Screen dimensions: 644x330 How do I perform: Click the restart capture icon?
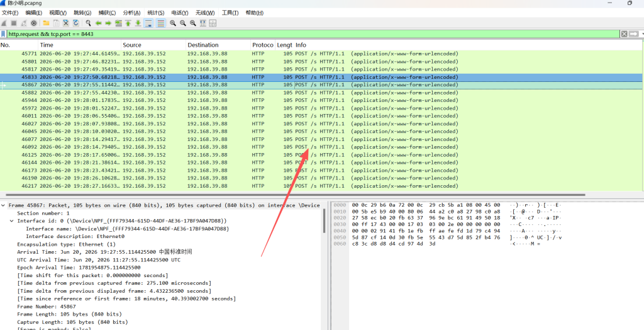(24, 23)
